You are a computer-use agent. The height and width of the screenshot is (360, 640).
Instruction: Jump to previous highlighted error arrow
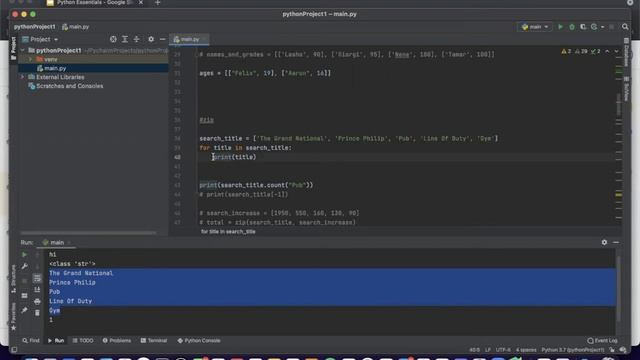pyautogui.click(x=607, y=51)
